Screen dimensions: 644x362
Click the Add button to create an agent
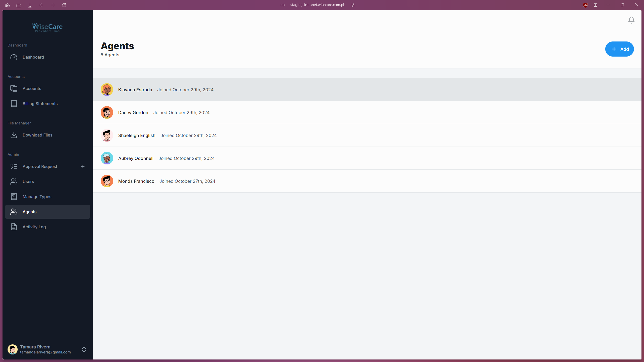619,49
